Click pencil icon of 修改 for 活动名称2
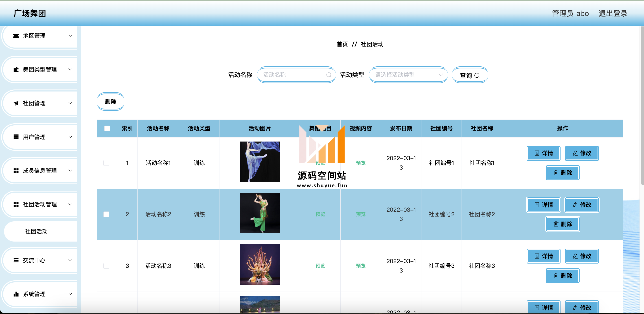Image resolution: width=644 pixels, height=314 pixels. click(x=575, y=205)
